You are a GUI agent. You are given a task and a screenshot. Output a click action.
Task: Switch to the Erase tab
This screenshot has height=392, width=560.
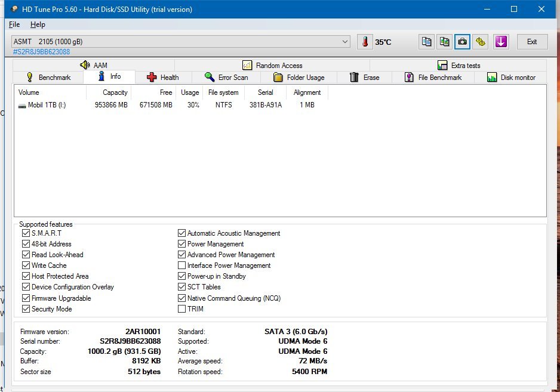coord(365,77)
